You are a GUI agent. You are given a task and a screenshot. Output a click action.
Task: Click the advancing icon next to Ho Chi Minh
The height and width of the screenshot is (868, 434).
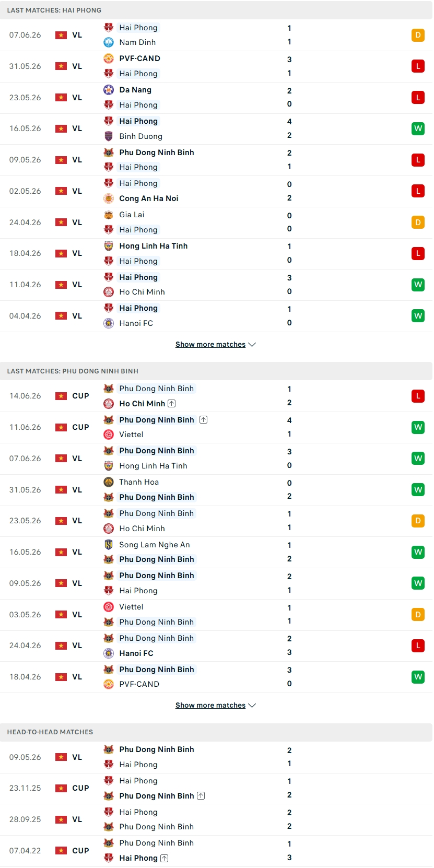pos(172,404)
